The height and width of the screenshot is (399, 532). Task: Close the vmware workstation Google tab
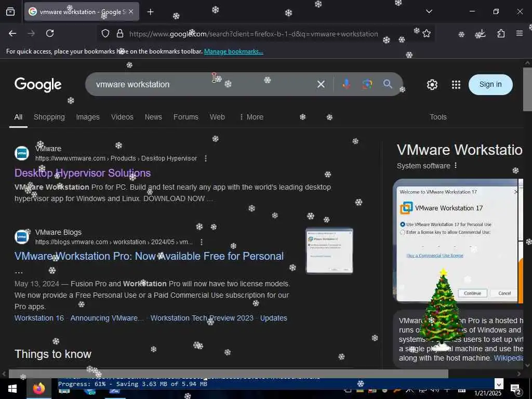point(131,12)
